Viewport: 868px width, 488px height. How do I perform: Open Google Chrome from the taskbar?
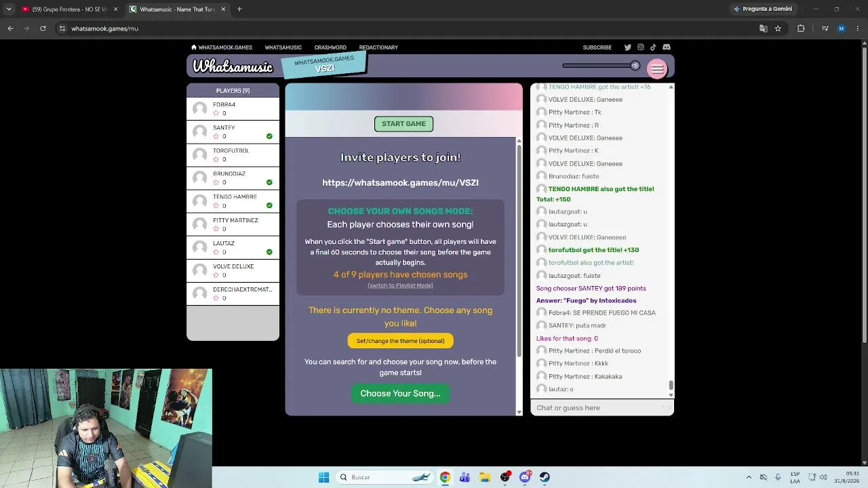click(445, 477)
